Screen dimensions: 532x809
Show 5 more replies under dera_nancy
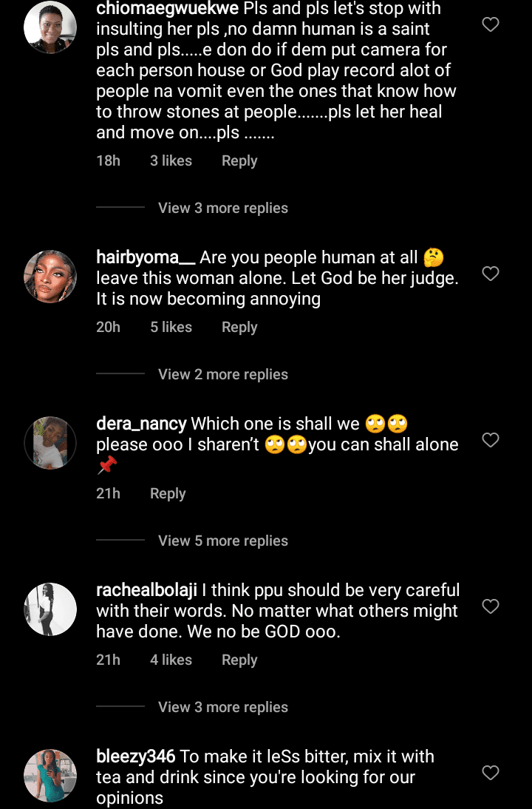point(222,541)
